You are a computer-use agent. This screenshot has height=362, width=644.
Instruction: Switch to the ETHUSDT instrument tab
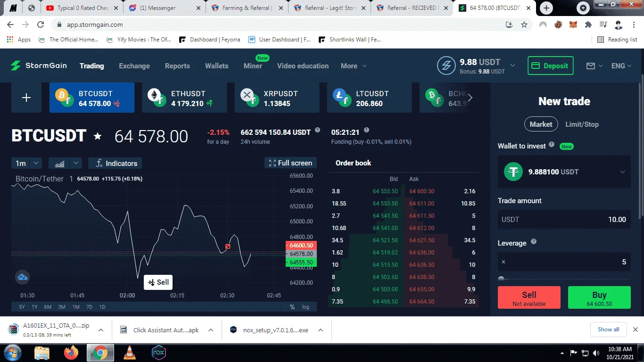tap(184, 98)
